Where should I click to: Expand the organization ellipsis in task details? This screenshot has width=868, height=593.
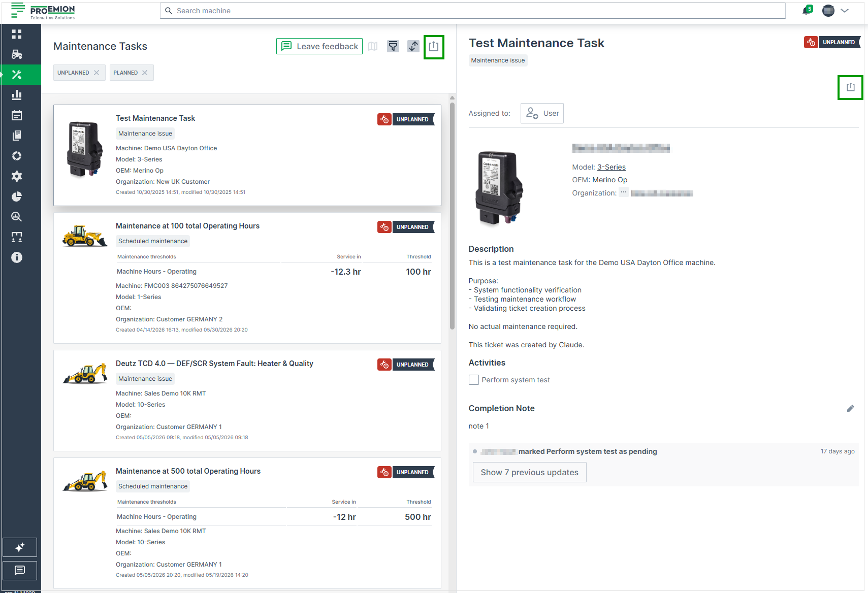[x=623, y=192]
